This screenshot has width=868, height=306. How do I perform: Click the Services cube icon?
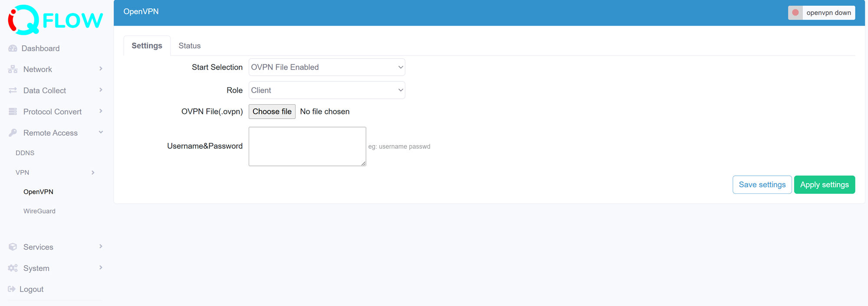[x=13, y=247]
